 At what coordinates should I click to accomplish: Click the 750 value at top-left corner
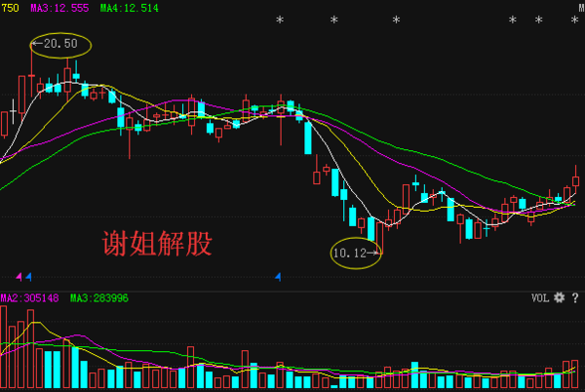click(10, 8)
